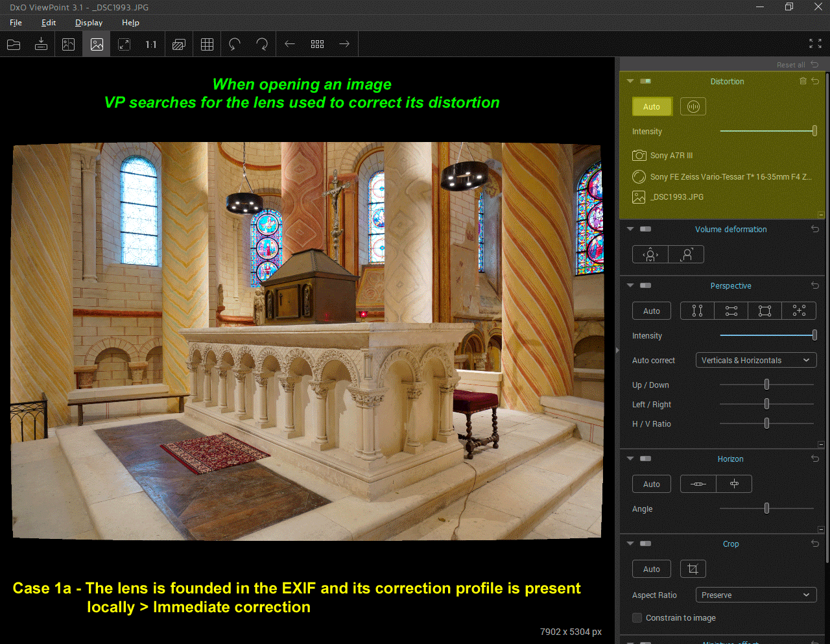
Task: Click Sony FE Zeiss Vario-Tessar lens entry
Action: (722, 176)
